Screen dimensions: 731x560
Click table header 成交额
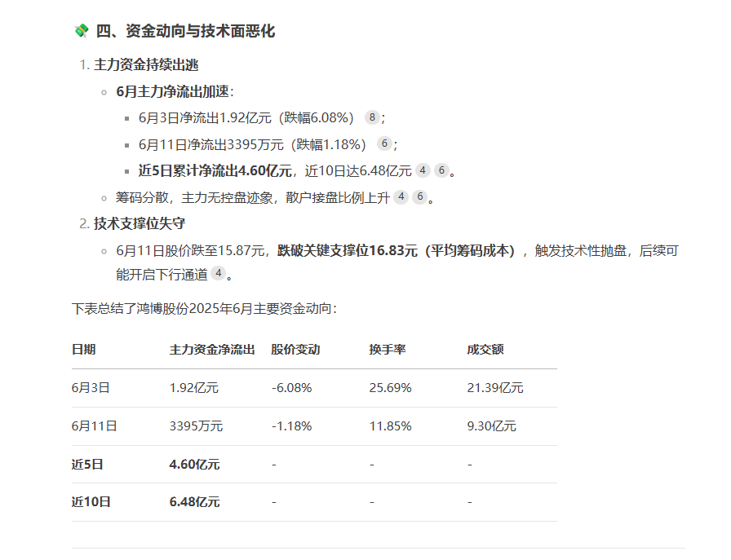click(x=485, y=350)
